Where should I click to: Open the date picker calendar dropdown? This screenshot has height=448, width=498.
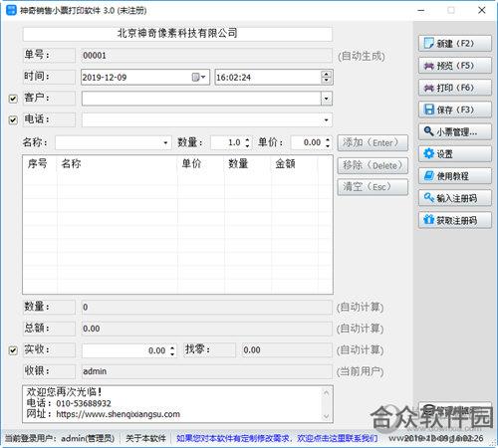(199, 78)
